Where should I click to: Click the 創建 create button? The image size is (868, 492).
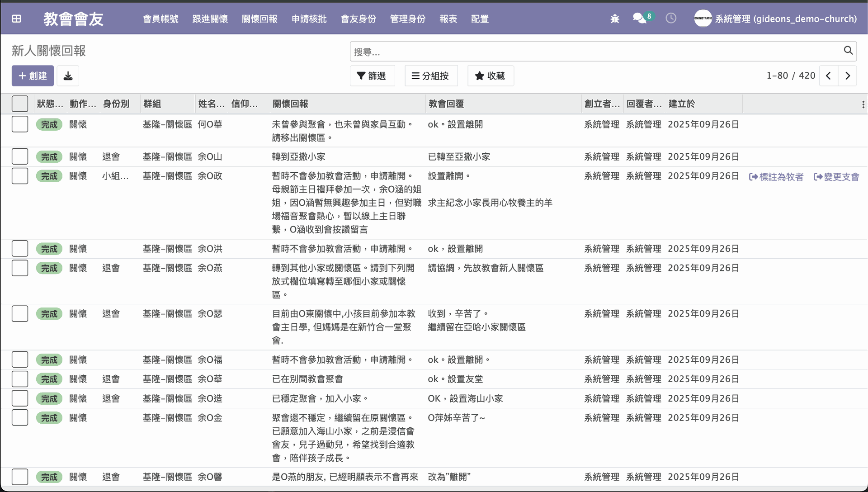click(33, 76)
